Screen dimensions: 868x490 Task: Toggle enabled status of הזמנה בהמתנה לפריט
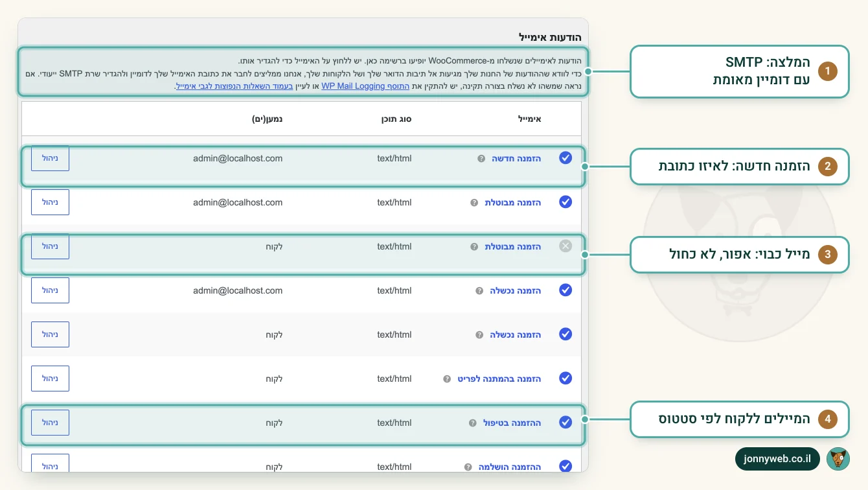pyautogui.click(x=565, y=378)
